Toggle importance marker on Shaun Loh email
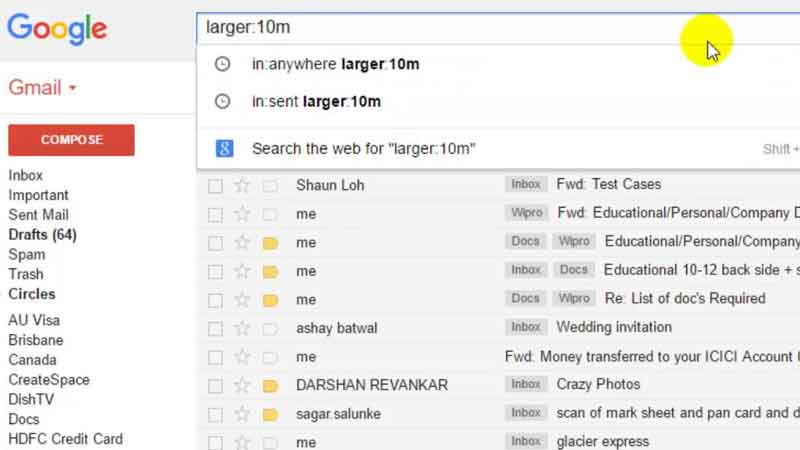The width and height of the screenshot is (800, 450). (x=270, y=186)
